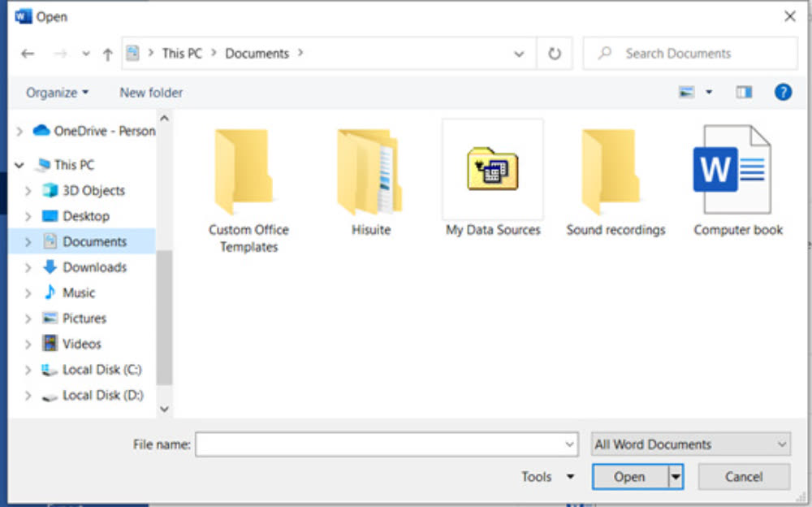Toggle the preview pane icon
The image size is (812, 507).
[x=744, y=93]
